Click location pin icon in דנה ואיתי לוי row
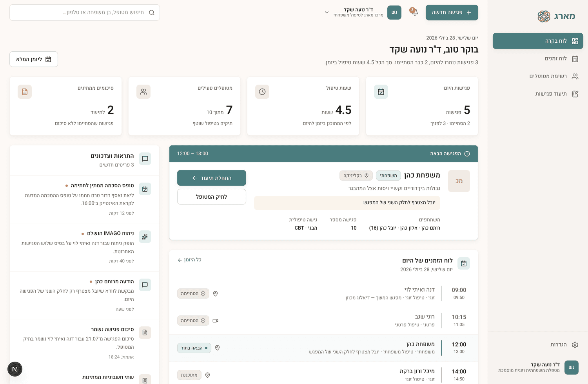This screenshot has height=384, width=588. (x=215, y=293)
